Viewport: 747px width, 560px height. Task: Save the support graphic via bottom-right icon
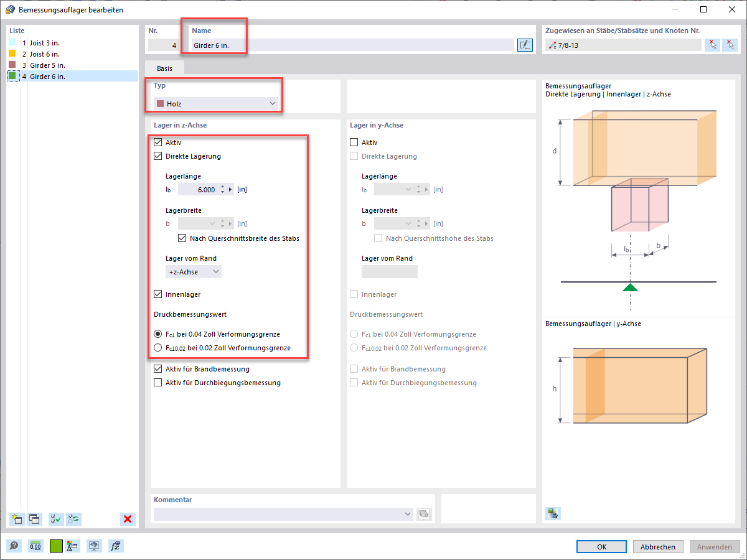tap(553, 513)
